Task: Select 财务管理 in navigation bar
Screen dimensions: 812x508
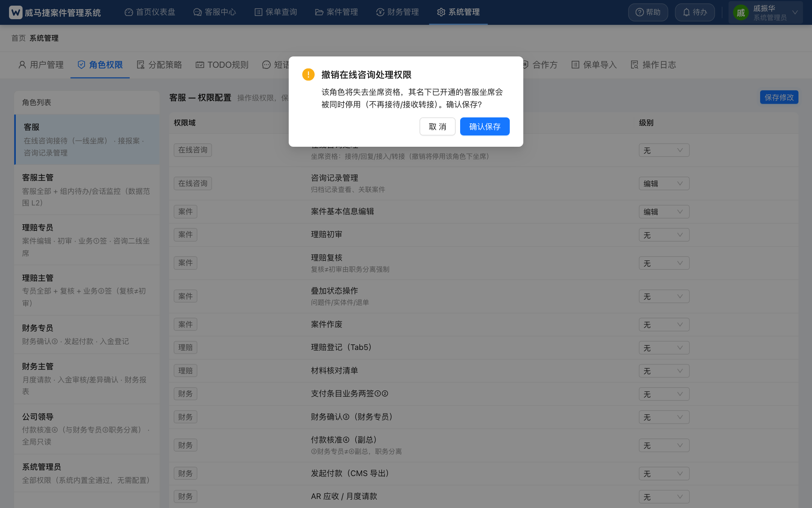Action: [397, 12]
